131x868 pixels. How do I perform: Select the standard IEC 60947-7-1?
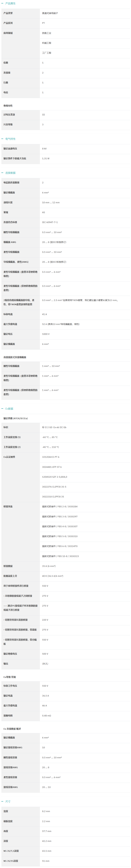50,222
